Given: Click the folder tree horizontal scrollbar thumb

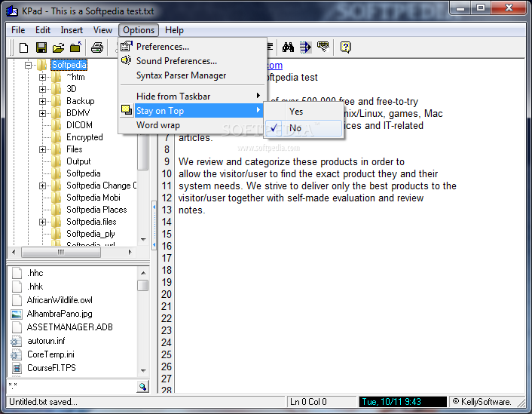Looking at the screenshot, I should click(x=61, y=253).
